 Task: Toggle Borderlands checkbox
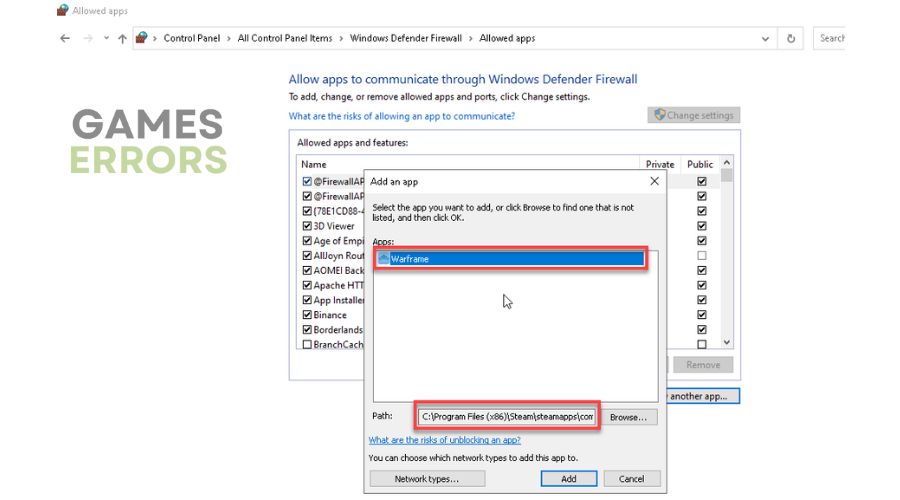tap(307, 330)
